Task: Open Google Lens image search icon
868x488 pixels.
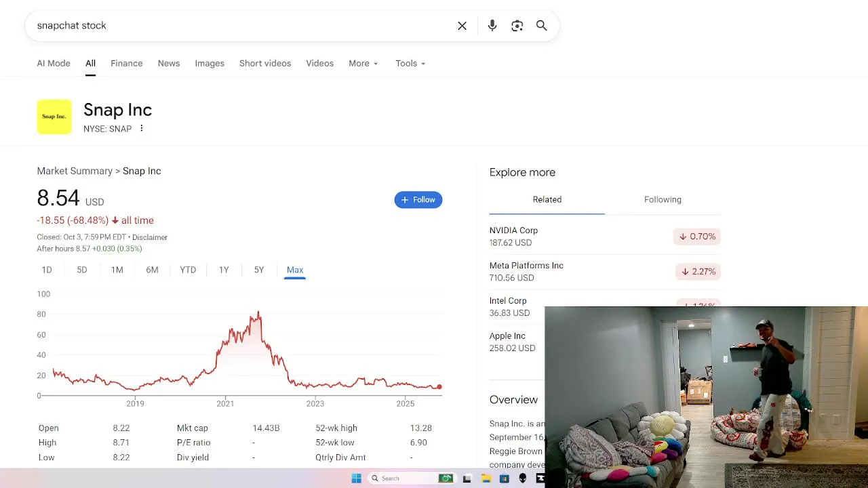Action: tap(517, 26)
